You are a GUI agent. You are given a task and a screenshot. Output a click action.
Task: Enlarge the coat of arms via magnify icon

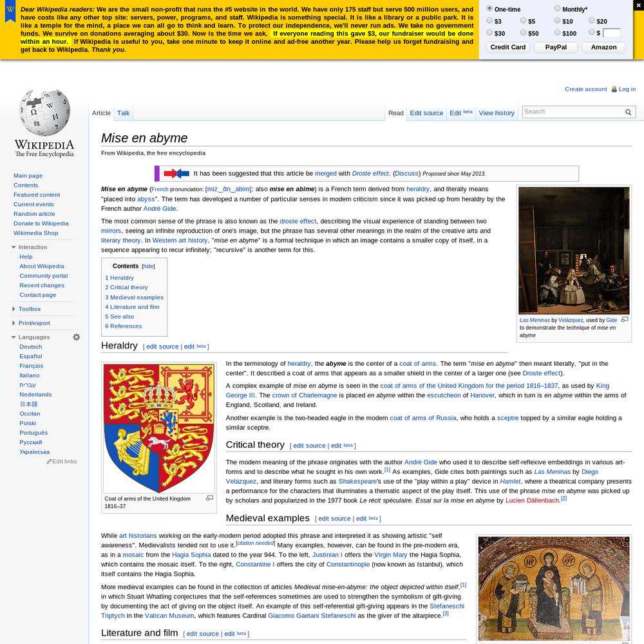pyautogui.click(x=209, y=498)
